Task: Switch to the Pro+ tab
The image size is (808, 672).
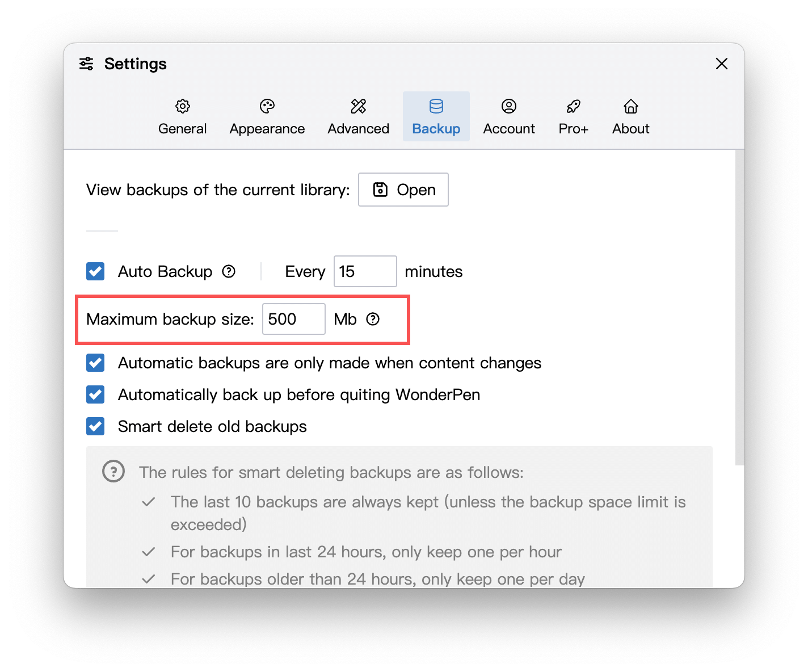Action: [573, 116]
